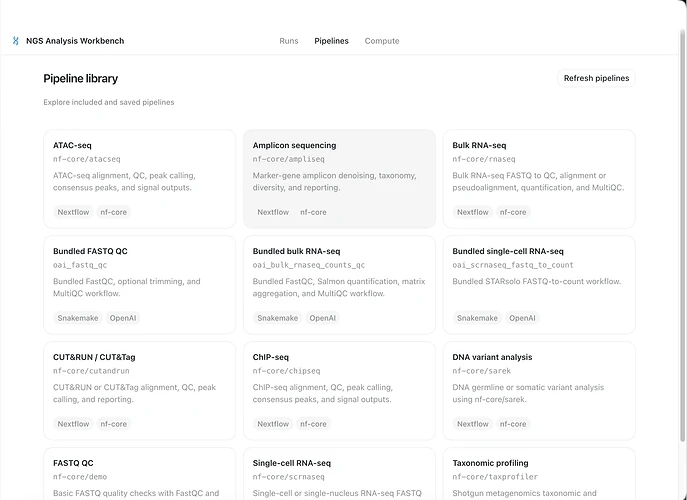The height and width of the screenshot is (500, 687).
Task: Click the oai_fastq_qc identifier text
Action: point(80,265)
